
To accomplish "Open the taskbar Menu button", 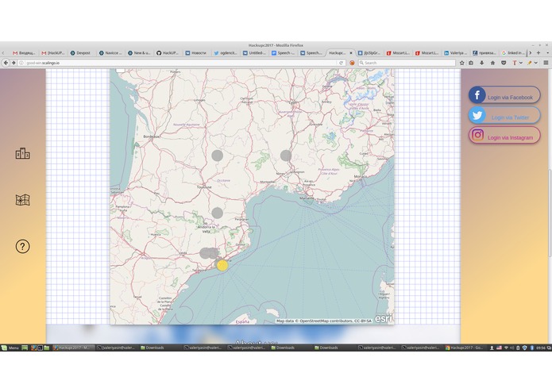I will (x=10, y=348).
